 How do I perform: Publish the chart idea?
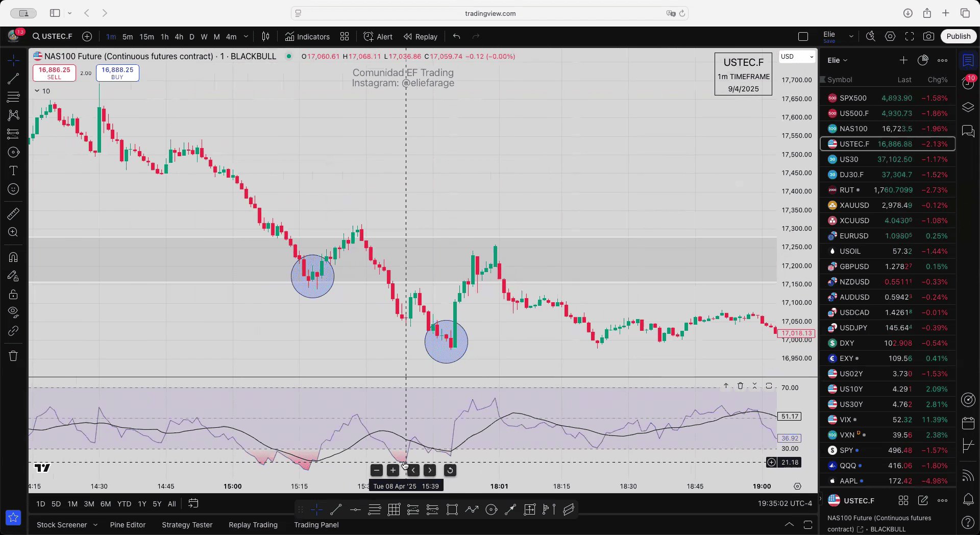click(x=959, y=36)
